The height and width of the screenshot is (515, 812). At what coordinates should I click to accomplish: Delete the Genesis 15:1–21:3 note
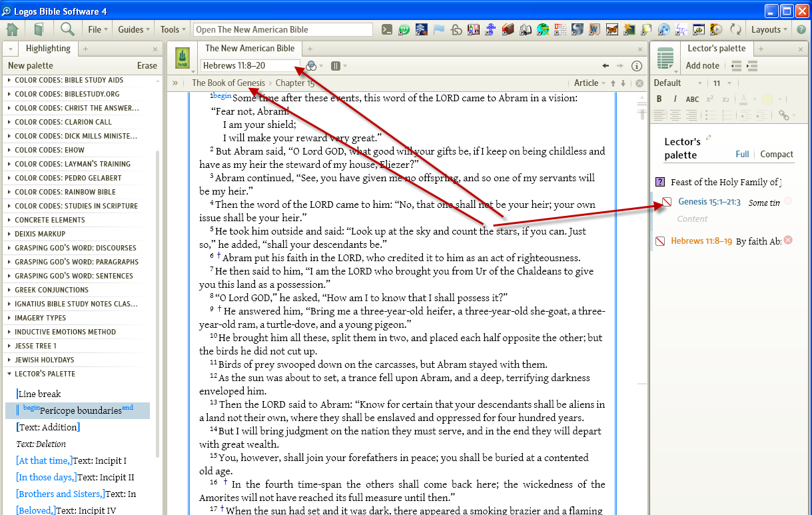tap(788, 201)
